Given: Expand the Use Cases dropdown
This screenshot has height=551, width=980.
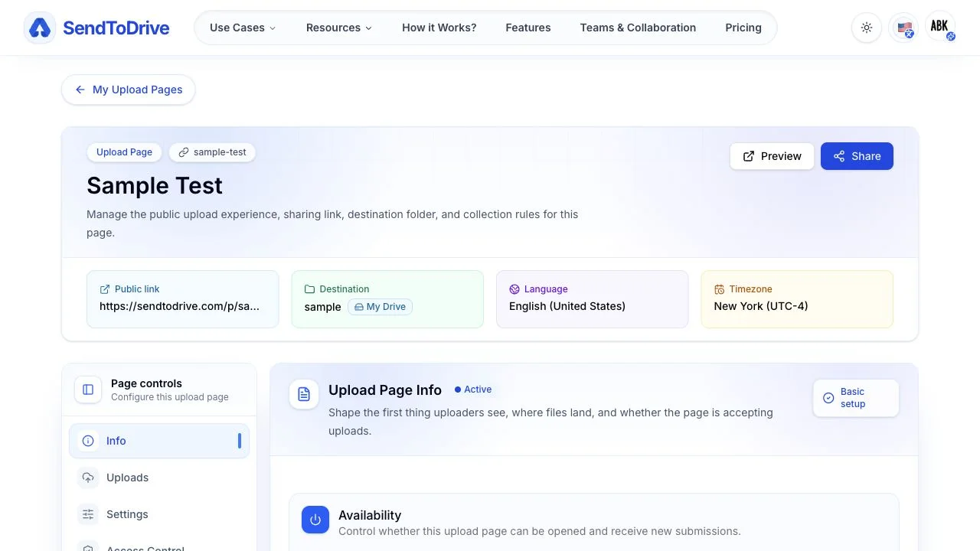Looking at the screenshot, I should pyautogui.click(x=243, y=28).
